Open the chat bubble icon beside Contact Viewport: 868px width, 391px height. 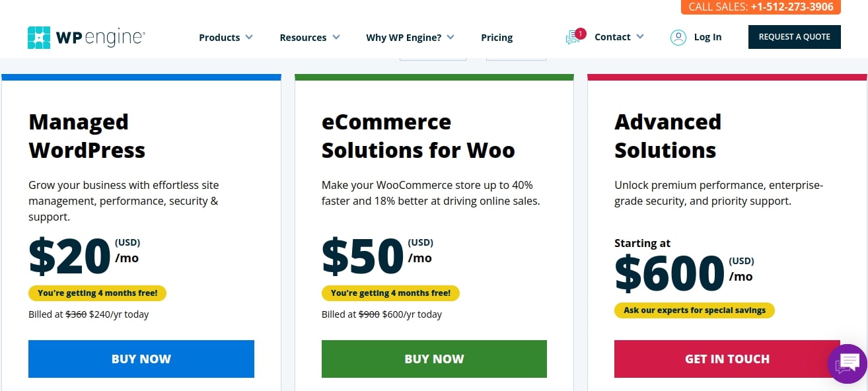(573, 38)
